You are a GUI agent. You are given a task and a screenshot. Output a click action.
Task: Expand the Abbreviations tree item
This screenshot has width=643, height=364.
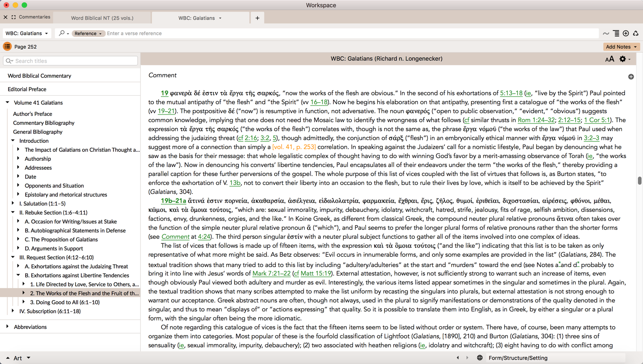point(8,327)
